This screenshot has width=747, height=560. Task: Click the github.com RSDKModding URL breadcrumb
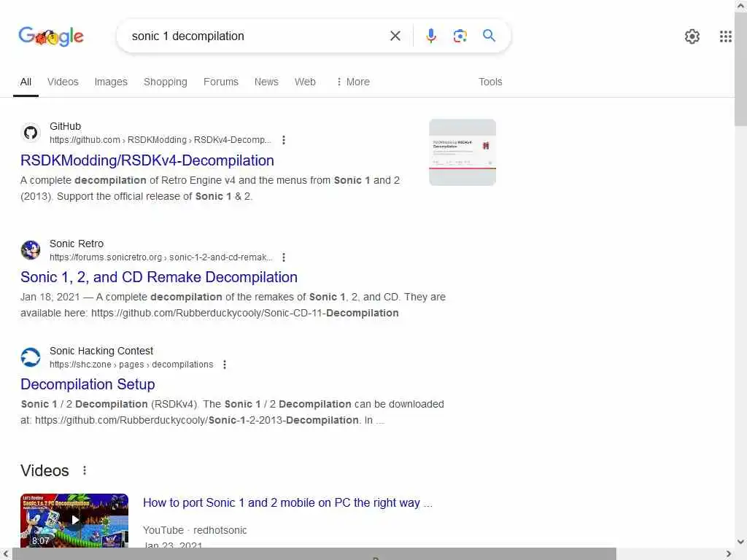(x=160, y=140)
